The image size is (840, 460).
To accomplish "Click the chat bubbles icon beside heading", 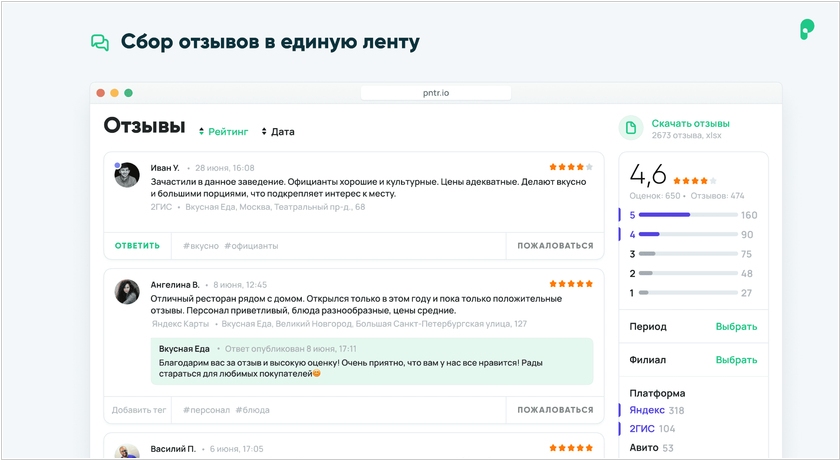I will [100, 42].
